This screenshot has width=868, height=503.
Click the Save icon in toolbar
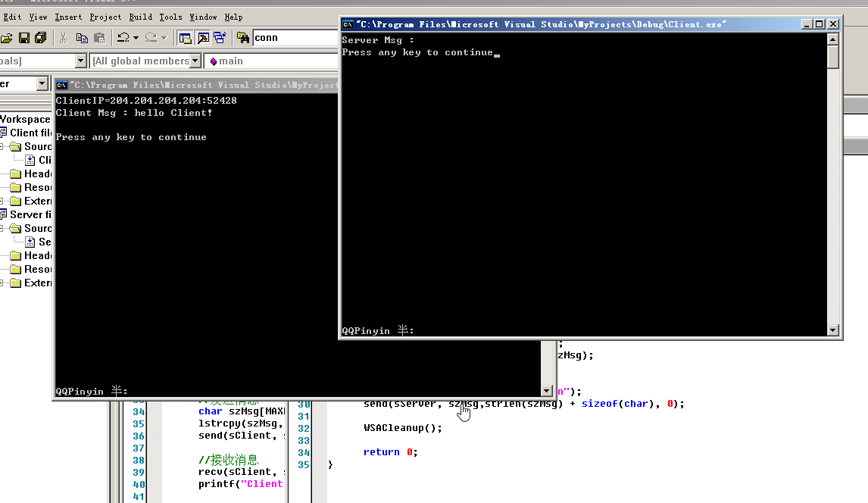point(24,38)
